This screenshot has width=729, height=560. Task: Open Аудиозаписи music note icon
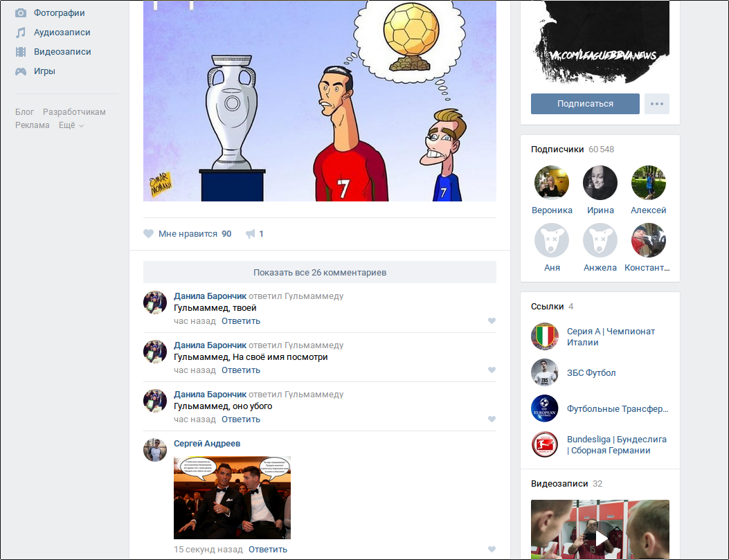click(x=21, y=33)
